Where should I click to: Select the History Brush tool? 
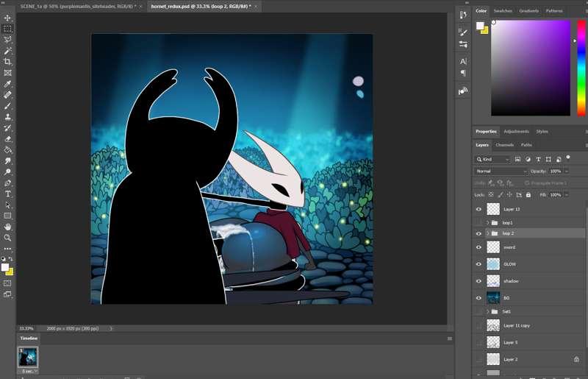(7, 128)
